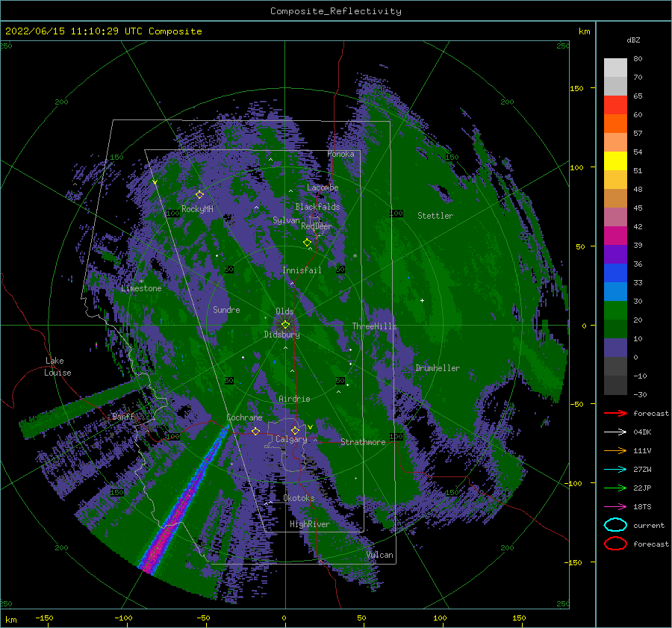Click the ThreeHills label
Image resolution: width=672 pixels, height=628 pixels.
374,326
